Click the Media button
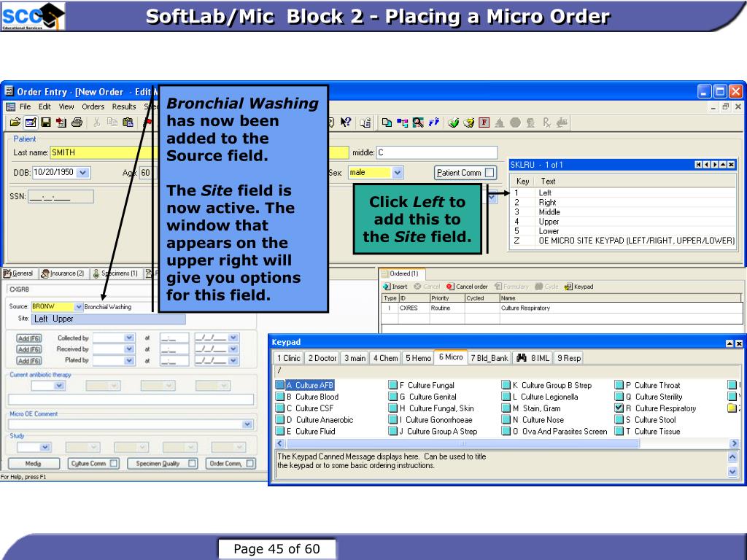 click(34, 463)
